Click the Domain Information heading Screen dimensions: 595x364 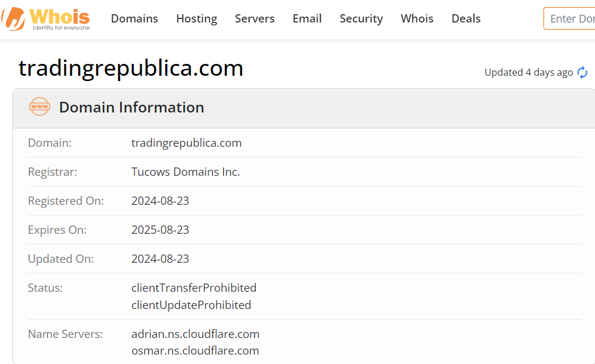coord(131,107)
